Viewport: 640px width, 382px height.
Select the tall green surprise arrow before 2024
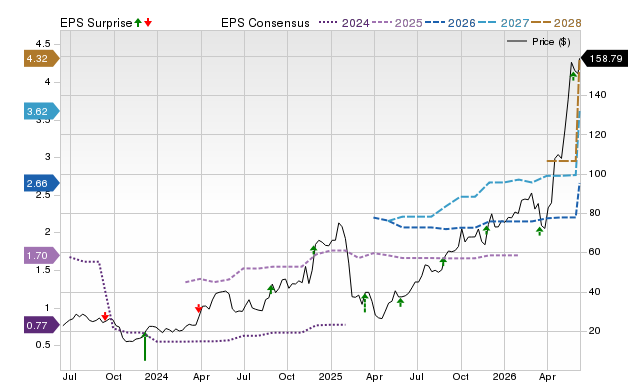144,346
